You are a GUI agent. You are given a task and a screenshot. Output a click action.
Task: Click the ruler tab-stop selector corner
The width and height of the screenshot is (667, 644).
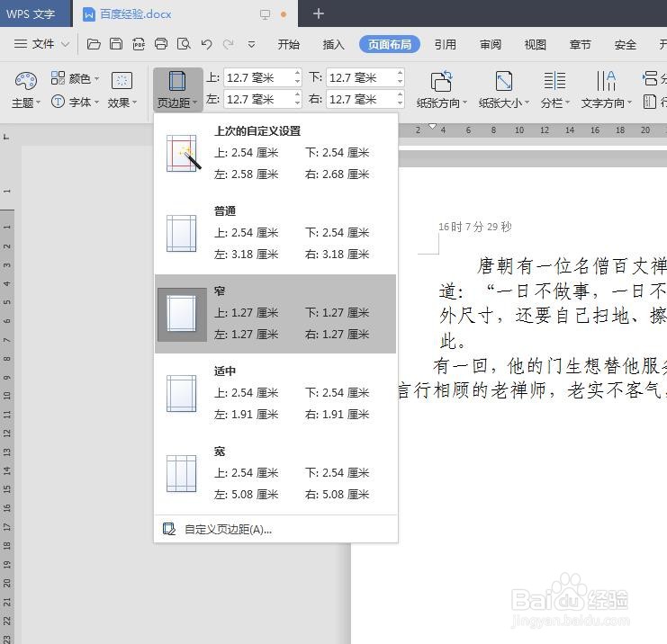coord(6,137)
